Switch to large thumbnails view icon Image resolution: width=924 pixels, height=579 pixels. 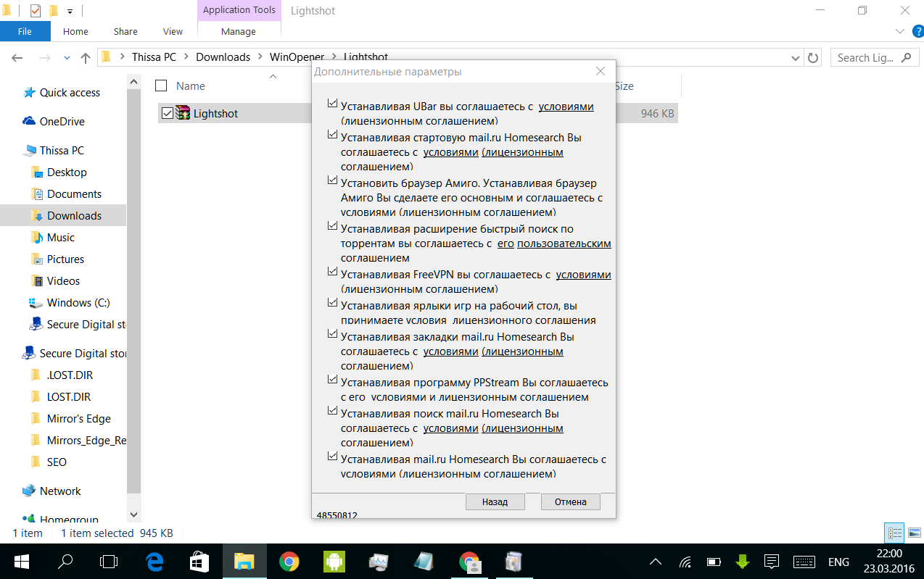[914, 533]
